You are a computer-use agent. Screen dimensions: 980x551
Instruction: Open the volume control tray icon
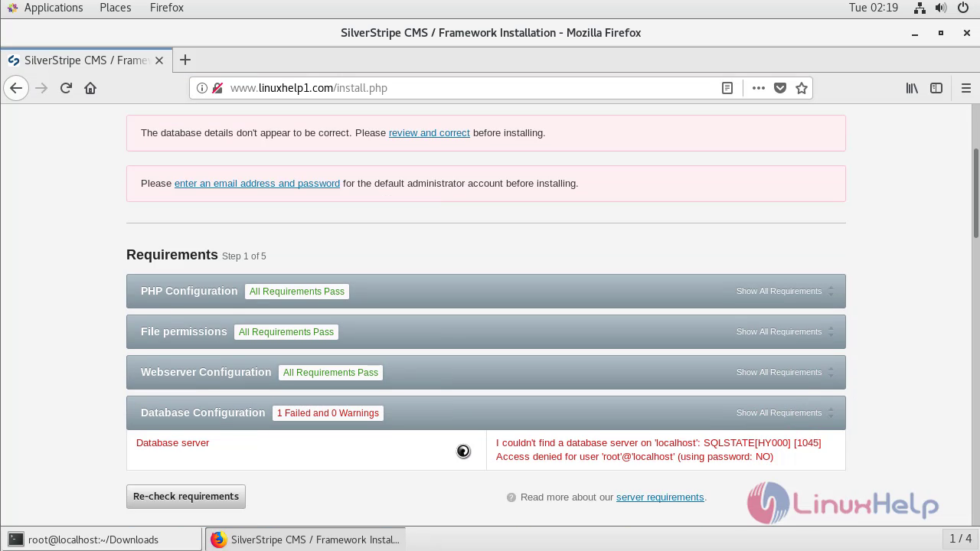pos(940,8)
